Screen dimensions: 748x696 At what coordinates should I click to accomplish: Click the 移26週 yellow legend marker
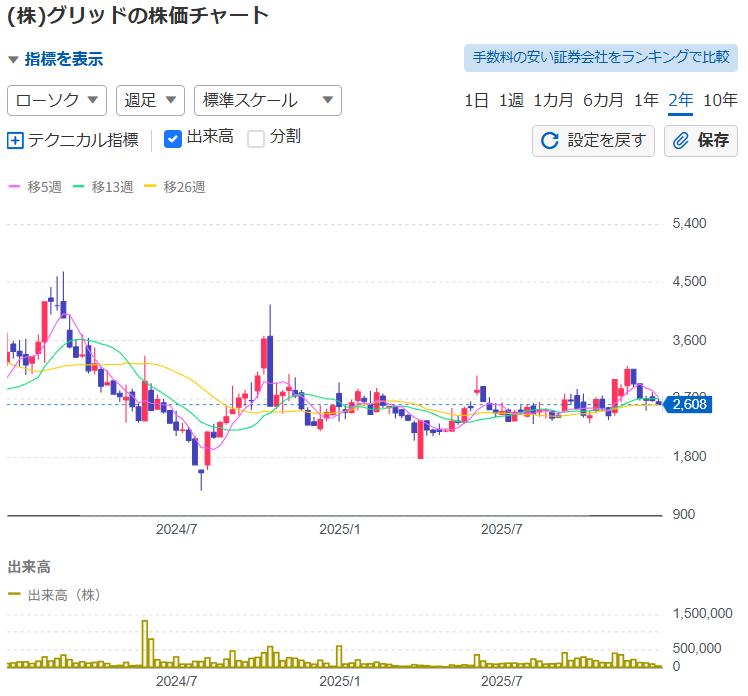pos(152,187)
